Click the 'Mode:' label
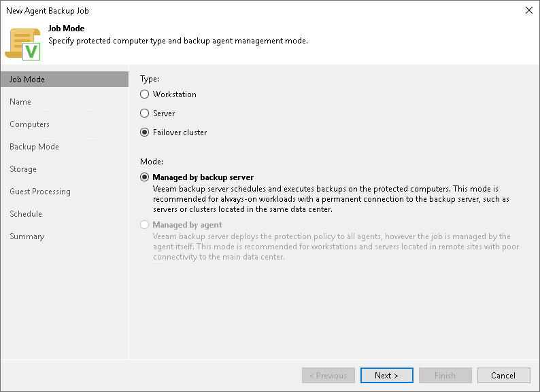Screen dimensions: 540x392 [x=152, y=162]
